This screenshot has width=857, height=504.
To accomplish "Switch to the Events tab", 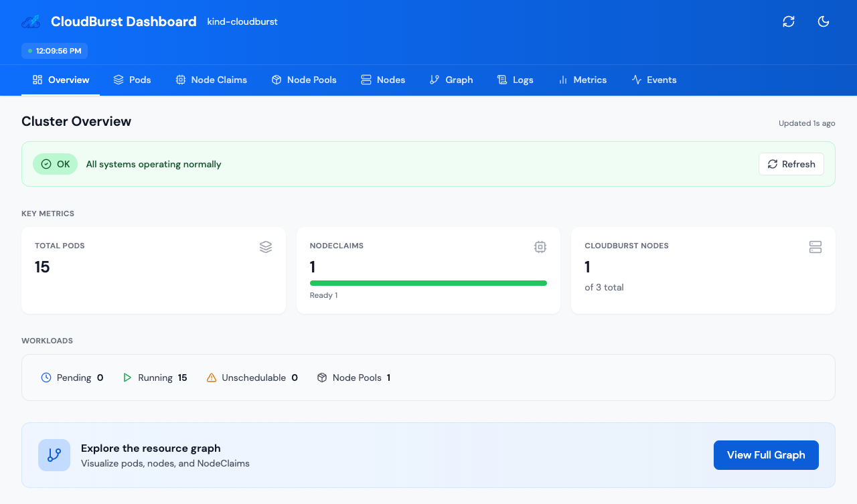I will click(x=654, y=80).
